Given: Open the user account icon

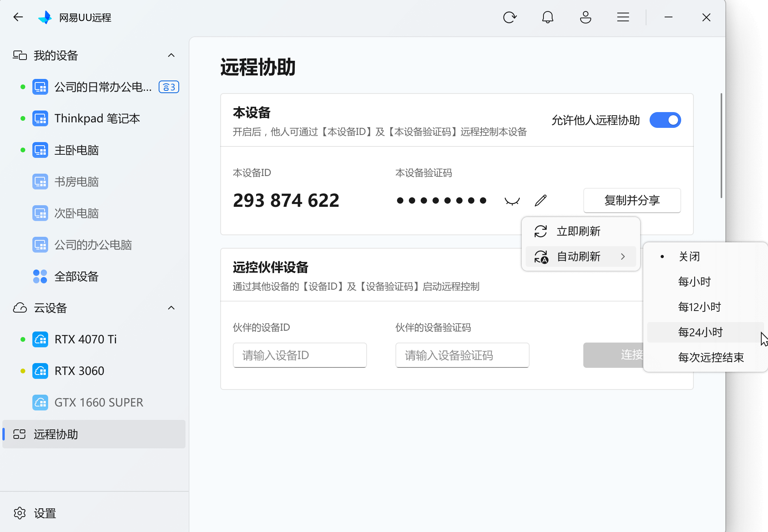Looking at the screenshot, I should point(585,17).
